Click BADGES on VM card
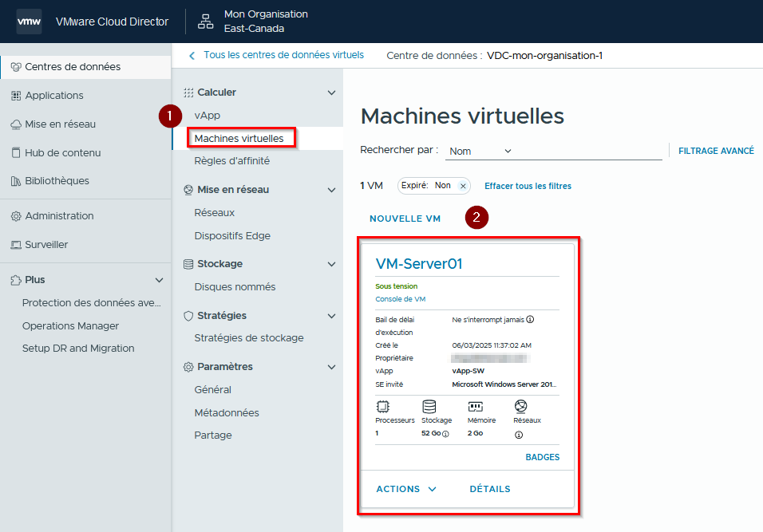The height and width of the screenshot is (532, 763). pos(542,457)
